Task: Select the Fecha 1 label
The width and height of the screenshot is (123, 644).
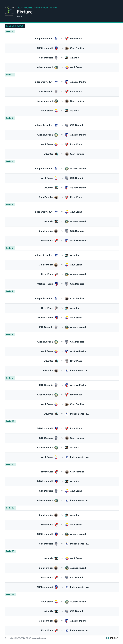Action: click(x=9, y=31)
